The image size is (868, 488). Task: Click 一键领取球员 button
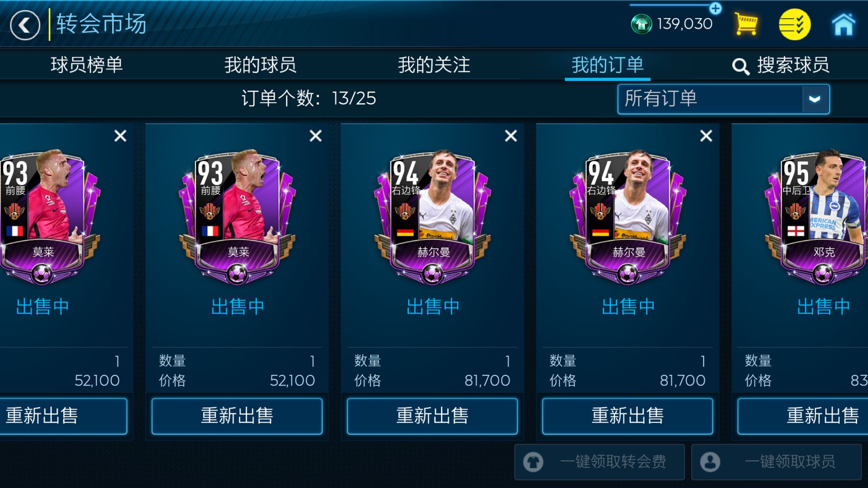pyautogui.click(x=776, y=462)
